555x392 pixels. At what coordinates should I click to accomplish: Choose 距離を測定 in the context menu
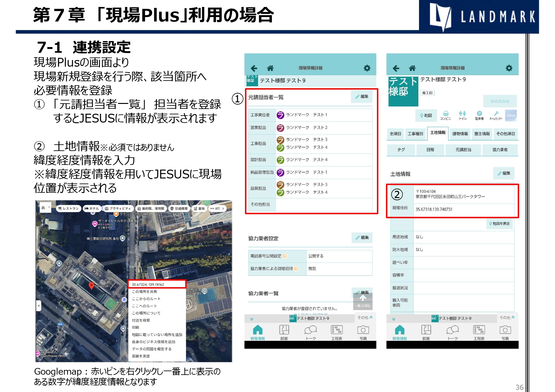pyautogui.click(x=157, y=356)
